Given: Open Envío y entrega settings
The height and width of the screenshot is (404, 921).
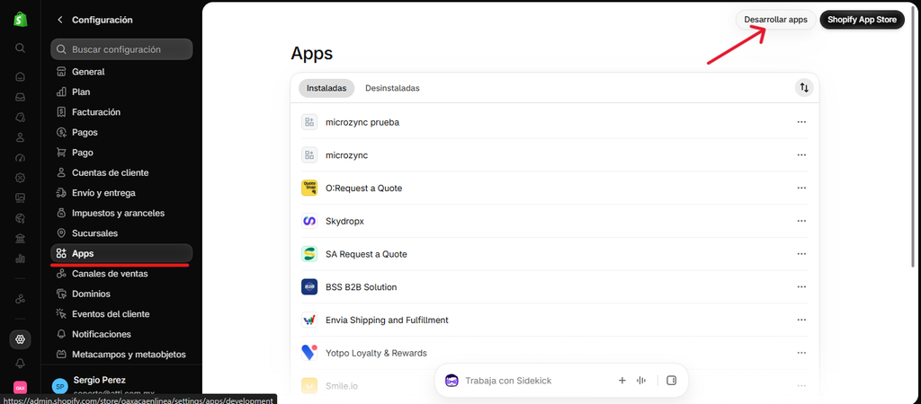Looking at the screenshot, I should tap(122, 193).
